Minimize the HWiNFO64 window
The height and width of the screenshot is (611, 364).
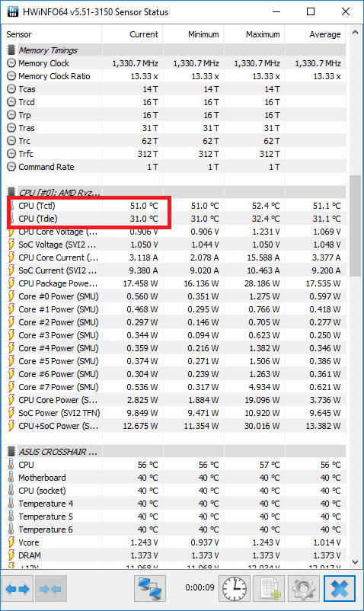pyautogui.click(x=276, y=11)
